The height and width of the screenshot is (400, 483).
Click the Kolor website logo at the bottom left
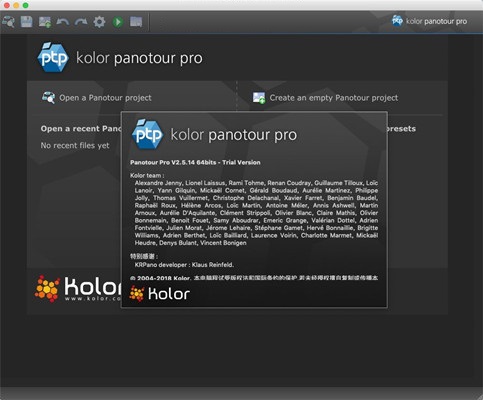(78, 289)
